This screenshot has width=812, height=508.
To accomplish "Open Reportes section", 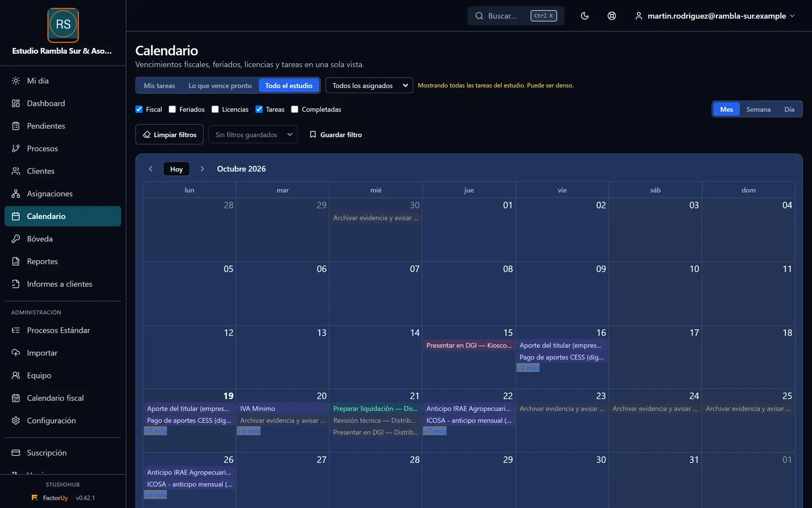I will (63, 261).
